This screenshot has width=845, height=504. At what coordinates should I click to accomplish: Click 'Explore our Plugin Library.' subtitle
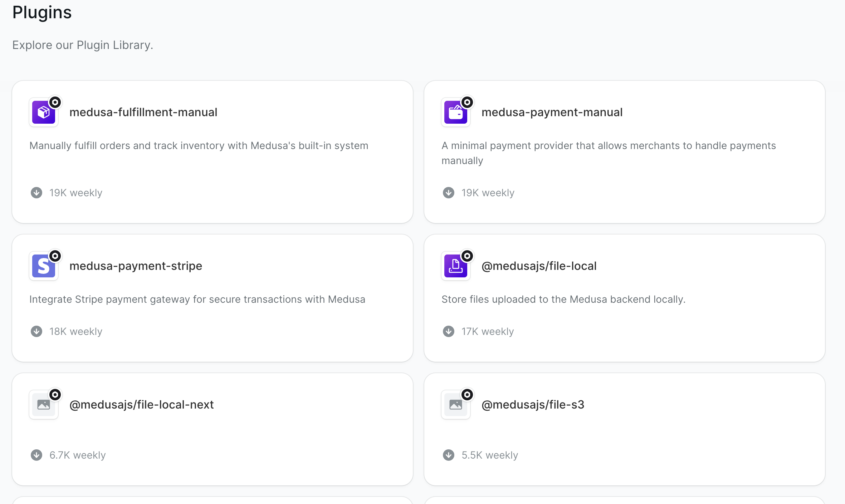[83, 45]
